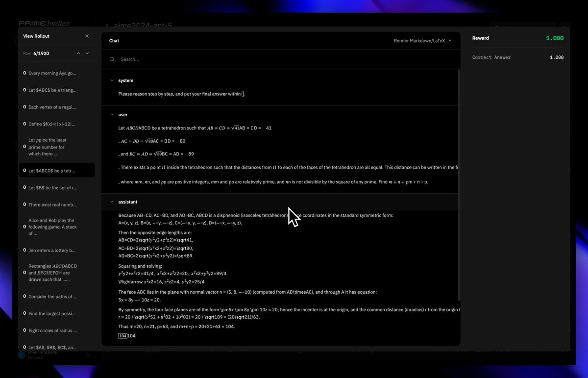This screenshot has width=588, height=378.
Task: Collapse the assistant message section
Action: [x=112, y=202]
